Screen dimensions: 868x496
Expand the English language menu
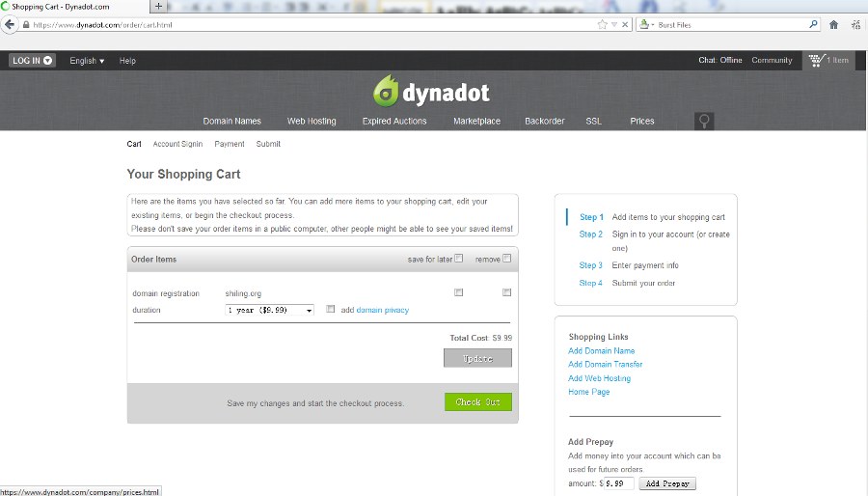87,61
